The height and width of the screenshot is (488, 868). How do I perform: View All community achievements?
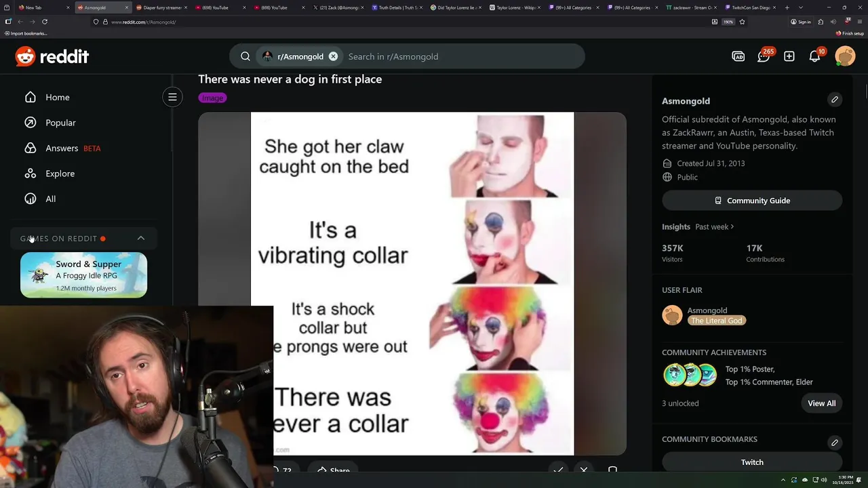pos(821,403)
